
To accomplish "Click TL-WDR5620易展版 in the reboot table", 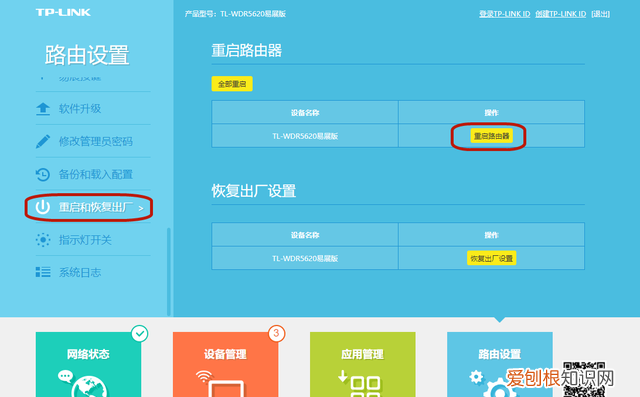I will (305, 136).
